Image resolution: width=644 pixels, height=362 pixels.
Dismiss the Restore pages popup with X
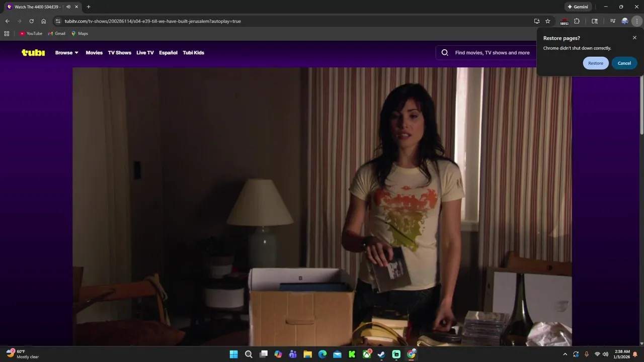[x=634, y=38]
